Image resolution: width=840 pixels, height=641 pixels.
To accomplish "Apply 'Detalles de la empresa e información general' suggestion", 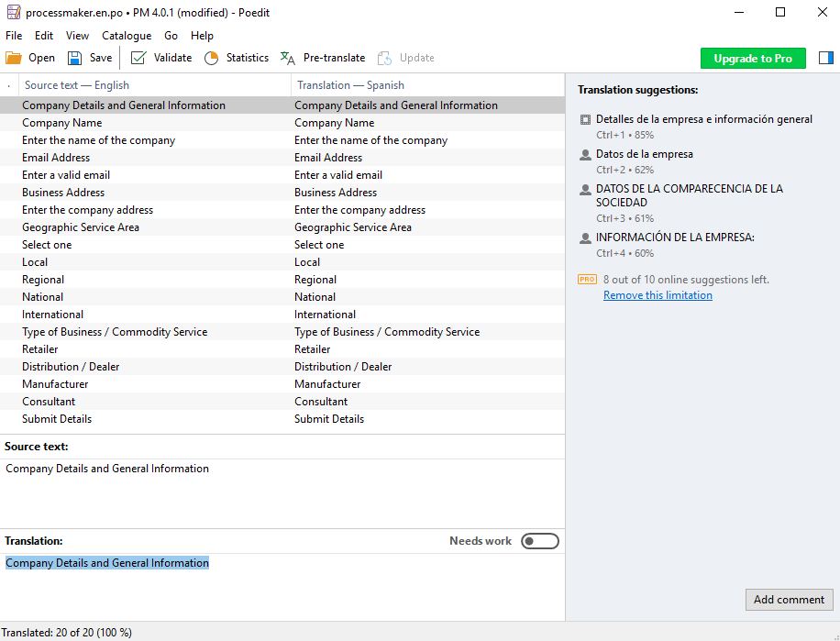I will click(x=703, y=119).
